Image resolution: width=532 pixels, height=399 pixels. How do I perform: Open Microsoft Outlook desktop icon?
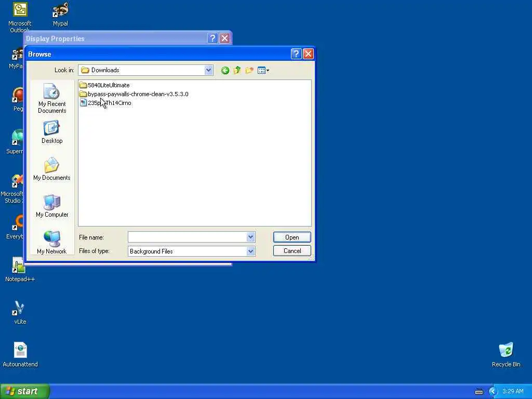[x=20, y=17]
